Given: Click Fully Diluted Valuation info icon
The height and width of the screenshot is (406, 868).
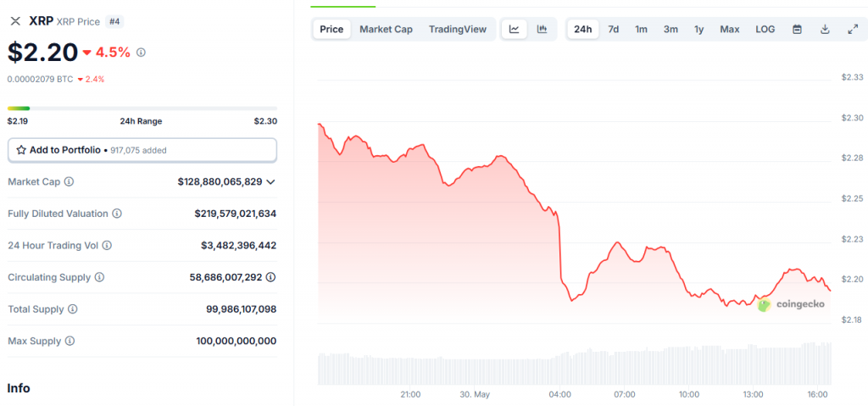Looking at the screenshot, I should tap(117, 214).
